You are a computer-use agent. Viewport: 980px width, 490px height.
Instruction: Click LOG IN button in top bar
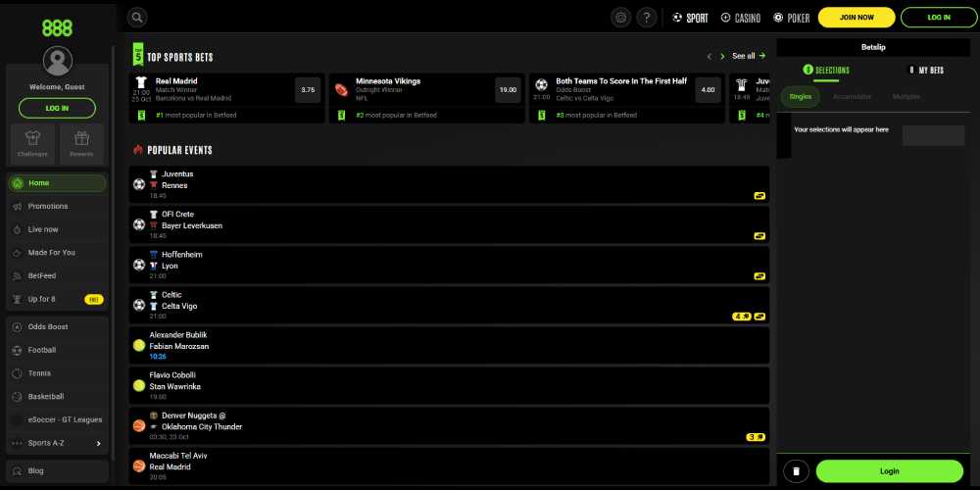click(938, 18)
